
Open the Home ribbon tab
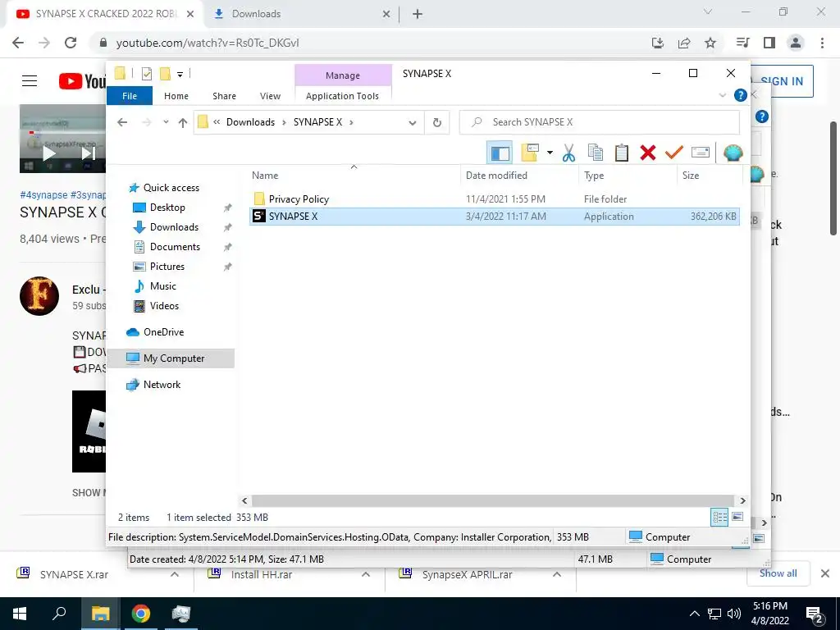pos(176,96)
